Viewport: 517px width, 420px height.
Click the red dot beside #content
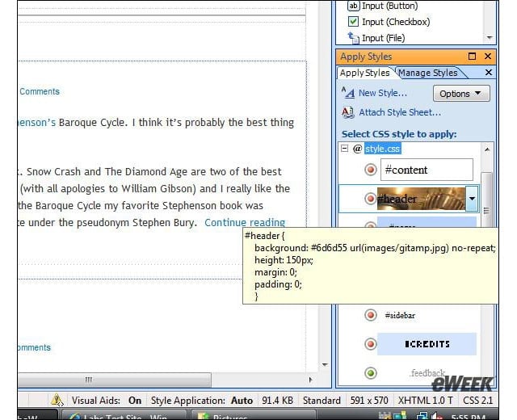[x=371, y=170]
